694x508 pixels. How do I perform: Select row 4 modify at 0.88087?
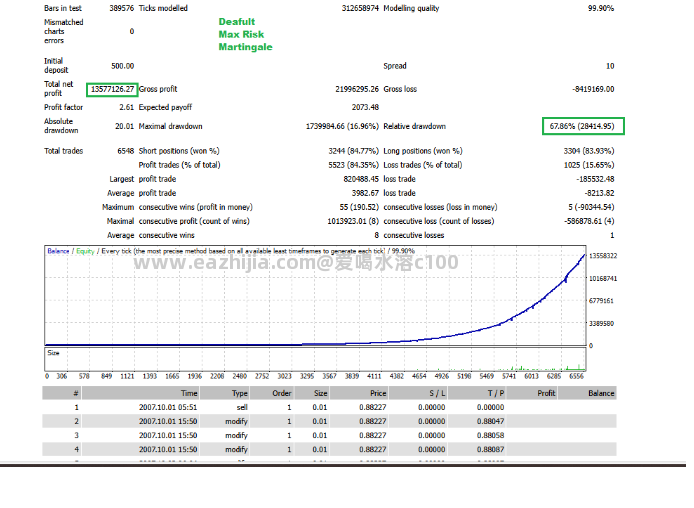(x=329, y=450)
